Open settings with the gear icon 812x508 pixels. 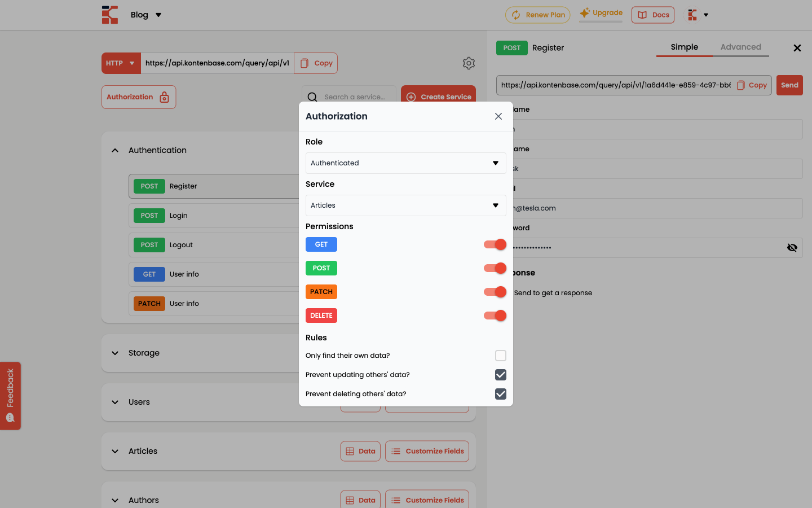point(469,63)
